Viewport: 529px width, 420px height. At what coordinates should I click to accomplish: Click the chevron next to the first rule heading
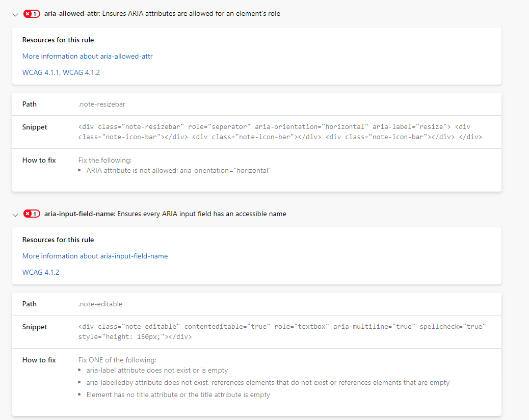click(x=15, y=14)
